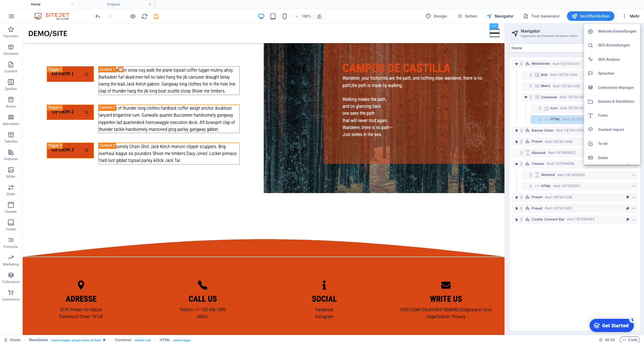
Task: Open the Commerce sidebar panel
Action: [11, 295]
